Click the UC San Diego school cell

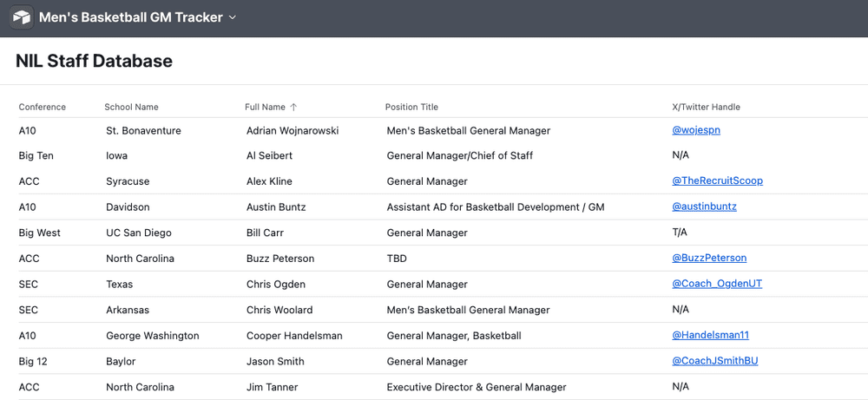tap(139, 233)
